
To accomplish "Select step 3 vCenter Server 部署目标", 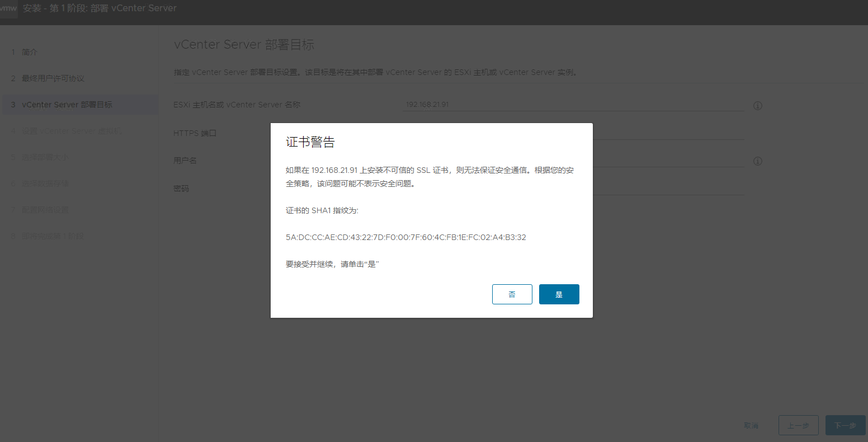I will pyautogui.click(x=81, y=105).
